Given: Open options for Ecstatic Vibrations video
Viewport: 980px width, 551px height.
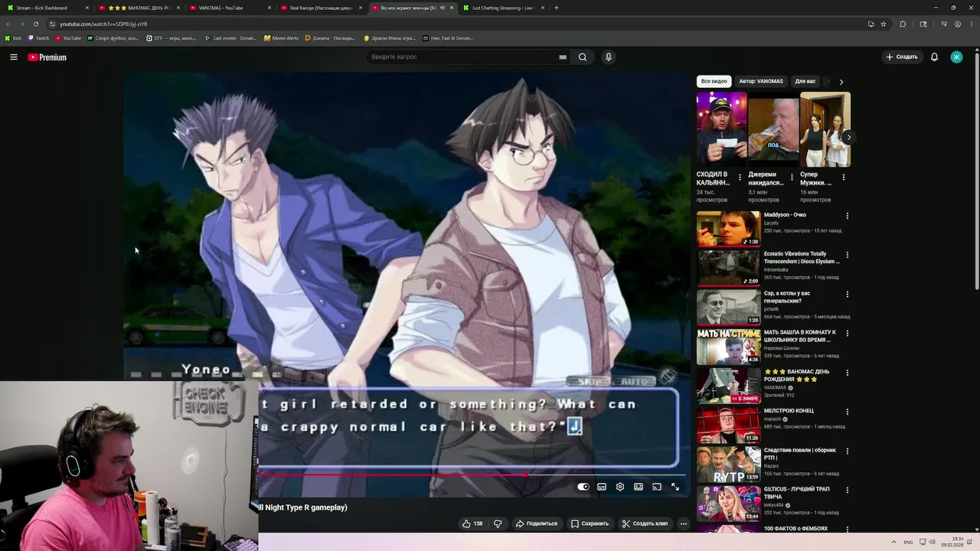Looking at the screenshot, I should [x=848, y=255].
